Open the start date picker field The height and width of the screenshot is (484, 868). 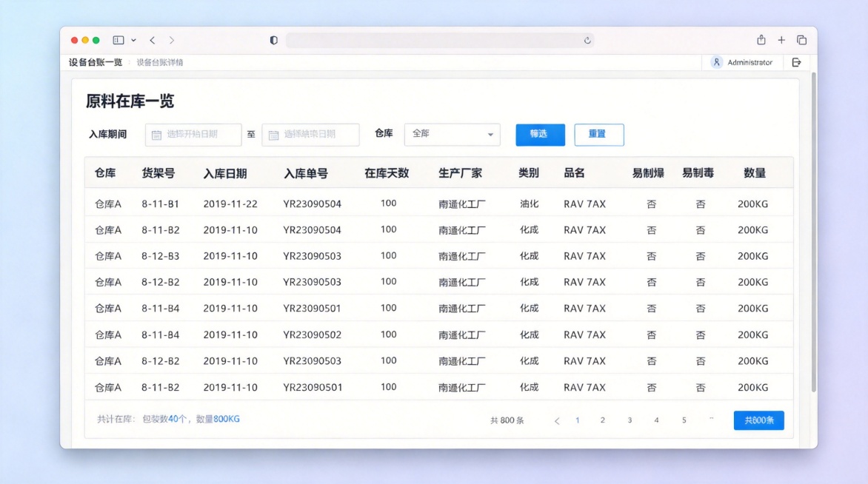coord(193,135)
